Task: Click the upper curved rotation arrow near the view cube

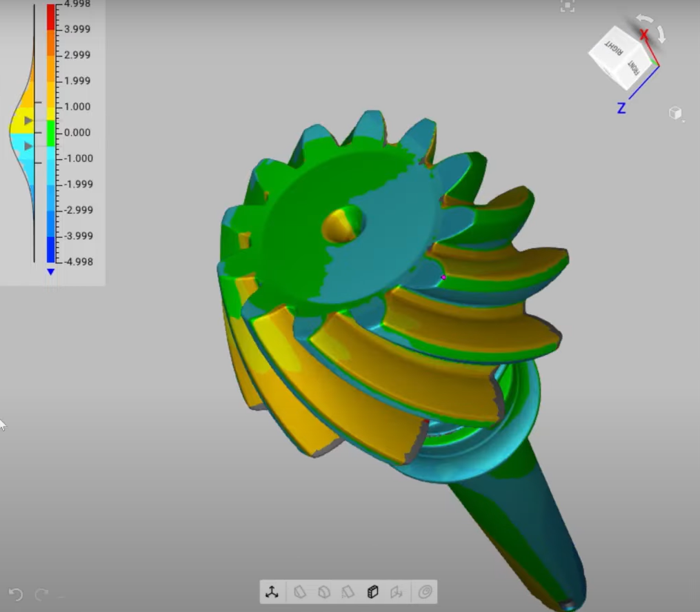Action: pyautogui.click(x=645, y=18)
